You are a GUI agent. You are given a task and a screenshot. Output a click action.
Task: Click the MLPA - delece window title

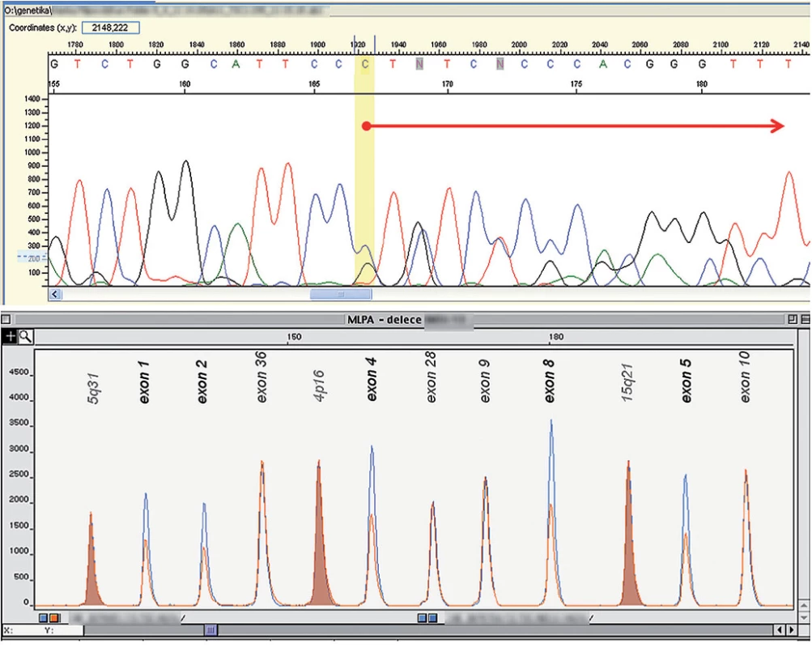(385, 320)
